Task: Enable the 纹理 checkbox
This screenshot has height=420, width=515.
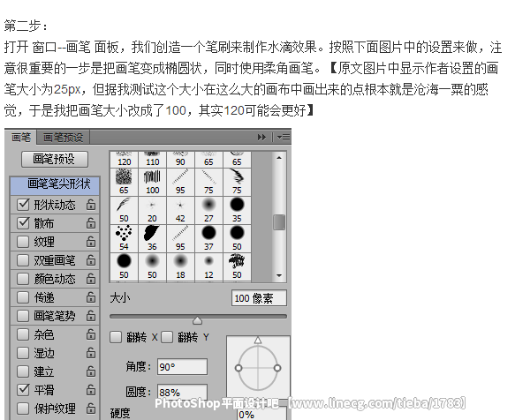Action: click(x=23, y=242)
